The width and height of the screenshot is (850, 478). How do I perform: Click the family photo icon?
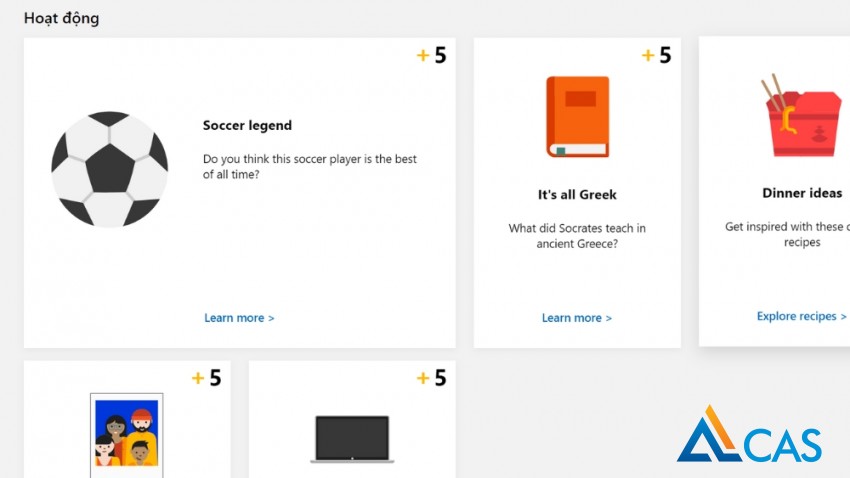tap(127, 435)
